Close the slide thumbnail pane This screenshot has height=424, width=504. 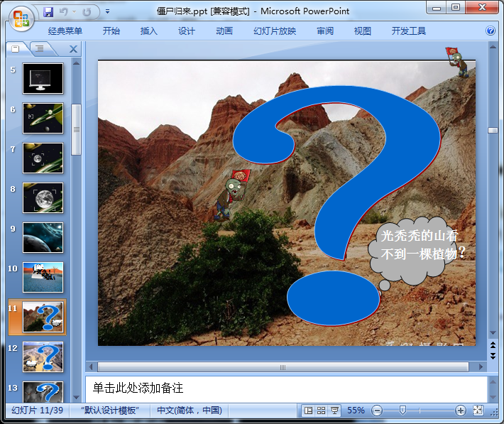coord(73,49)
